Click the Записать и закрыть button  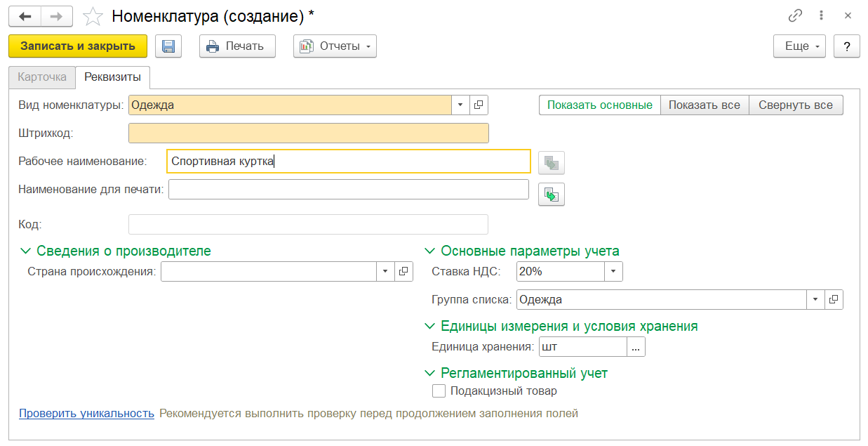(78, 46)
